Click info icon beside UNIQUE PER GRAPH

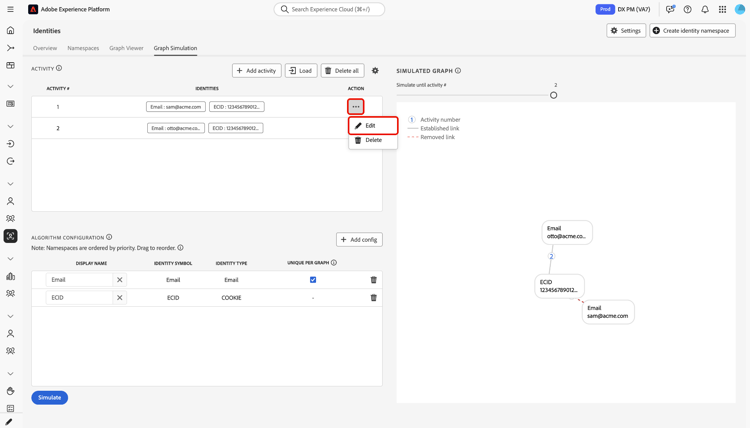[334, 263]
